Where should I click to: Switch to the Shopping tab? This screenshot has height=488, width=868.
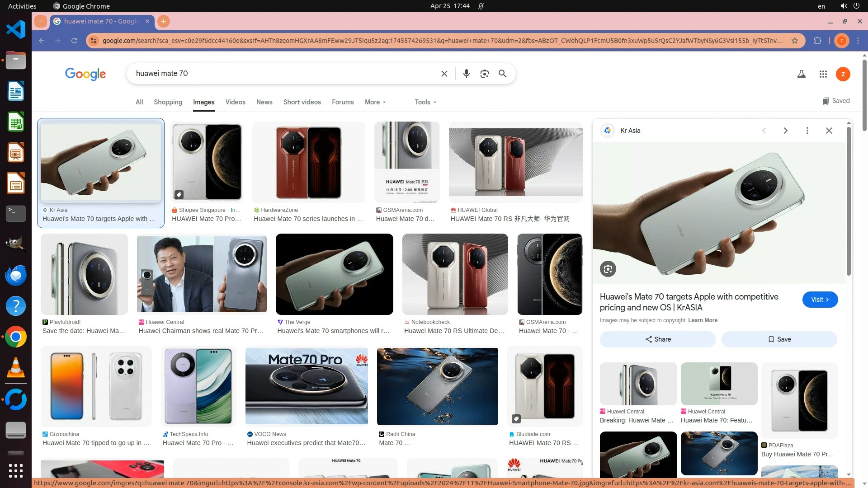pos(168,102)
